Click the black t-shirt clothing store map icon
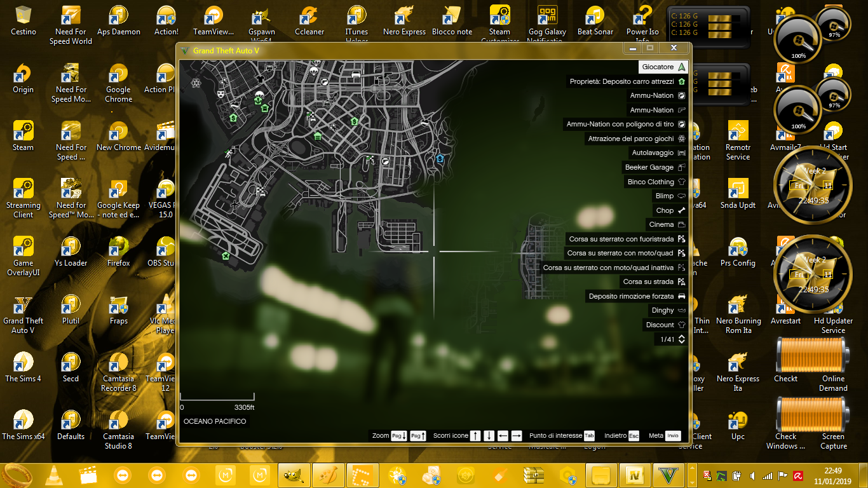 pyautogui.click(x=260, y=79)
